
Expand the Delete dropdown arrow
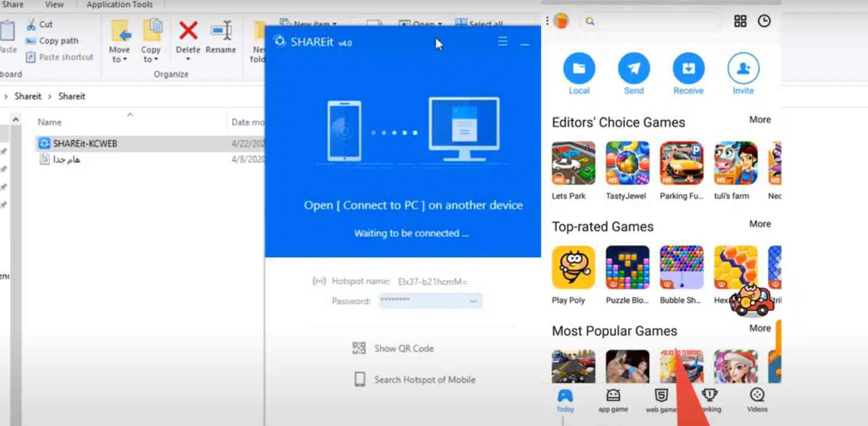pos(188,59)
